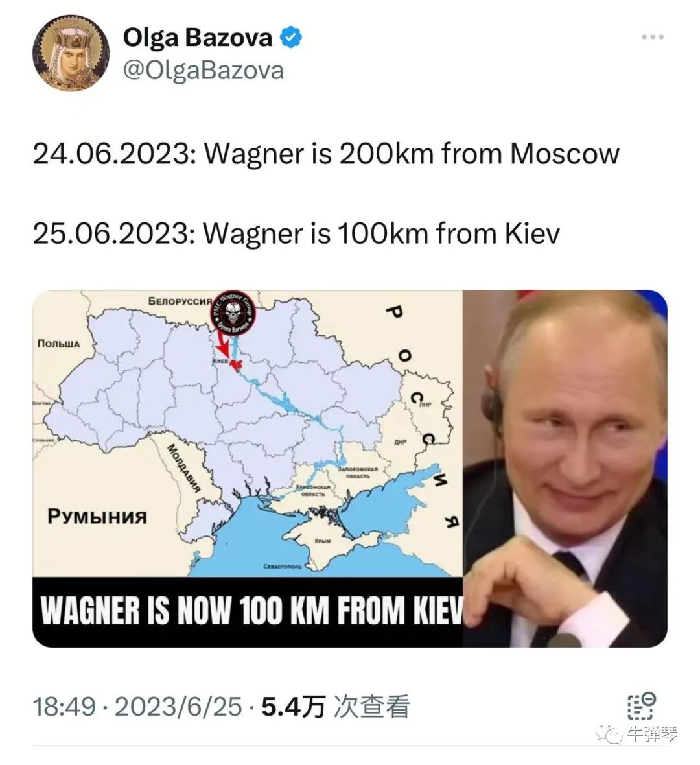
Task: Select the text line about Kiev
Action: 296,233
